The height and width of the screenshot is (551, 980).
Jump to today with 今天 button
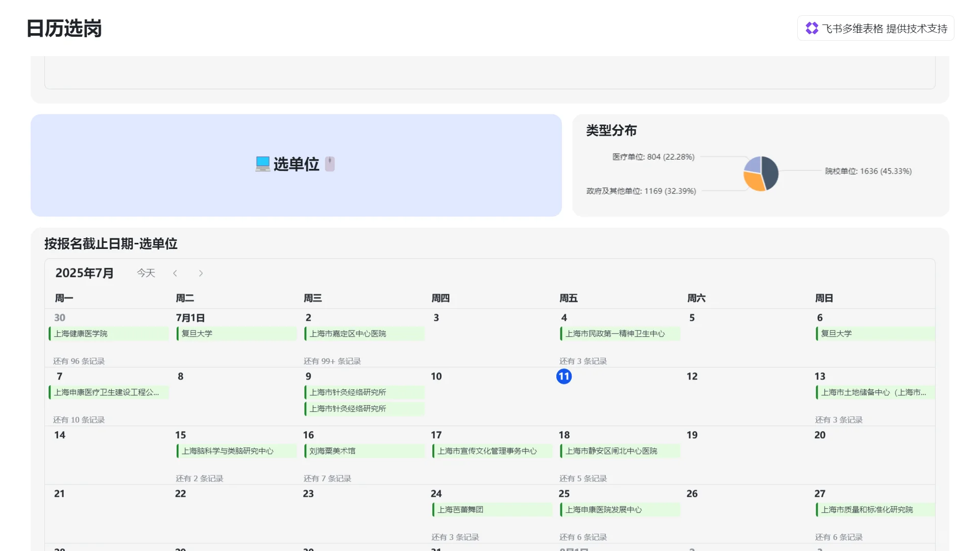pos(146,273)
